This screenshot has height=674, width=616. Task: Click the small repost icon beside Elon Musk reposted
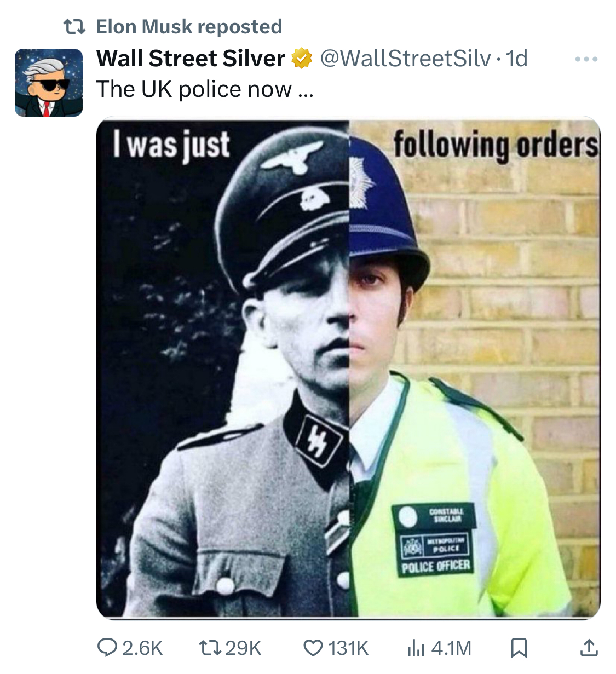tap(74, 26)
